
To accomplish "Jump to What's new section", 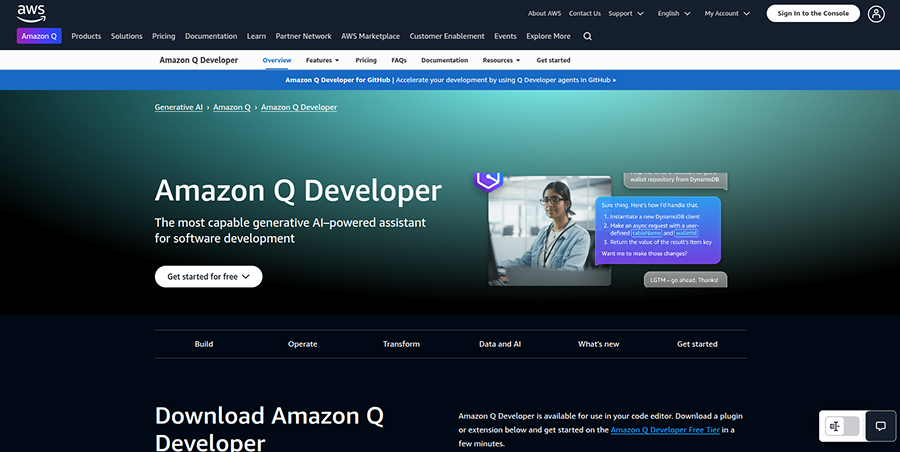I will click(x=599, y=344).
